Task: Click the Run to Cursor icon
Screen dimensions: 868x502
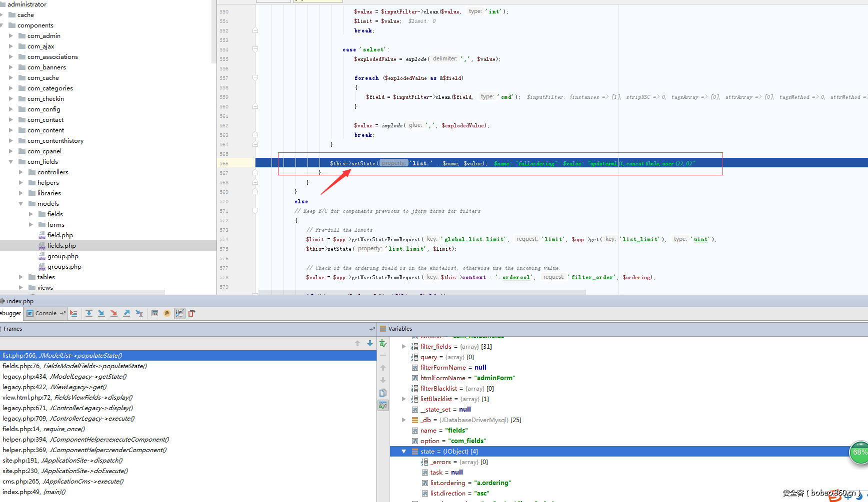Action: click(139, 313)
